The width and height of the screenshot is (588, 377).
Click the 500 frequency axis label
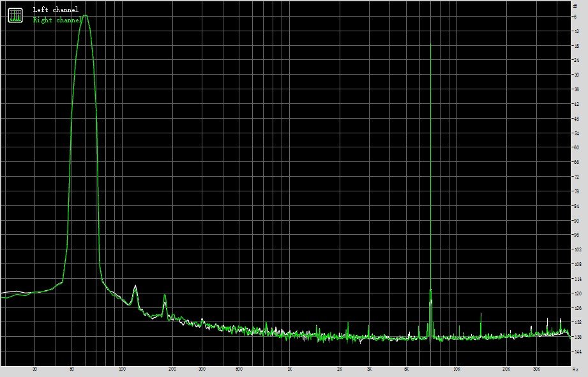click(x=239, y=369)
